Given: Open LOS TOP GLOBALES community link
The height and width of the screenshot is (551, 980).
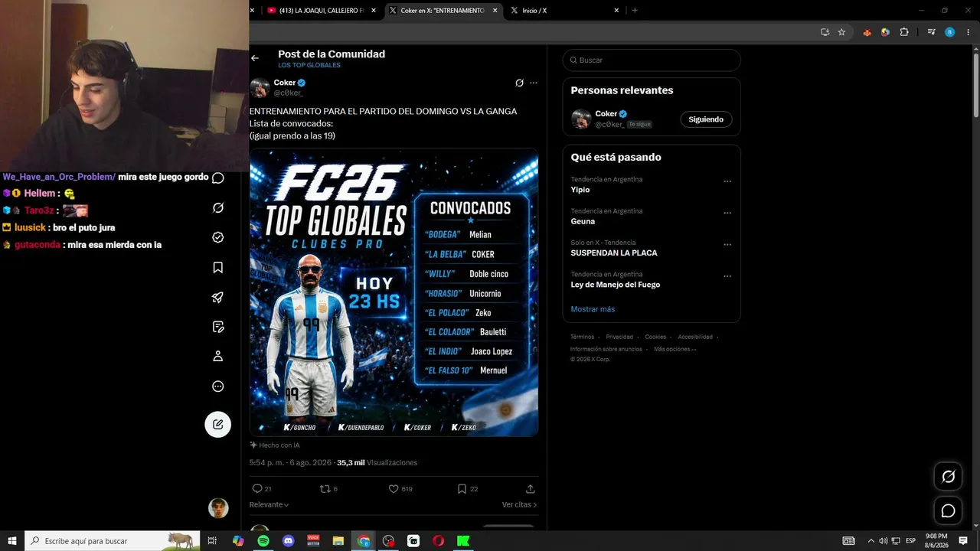Looking at the screenshot, I should point(309,65).
